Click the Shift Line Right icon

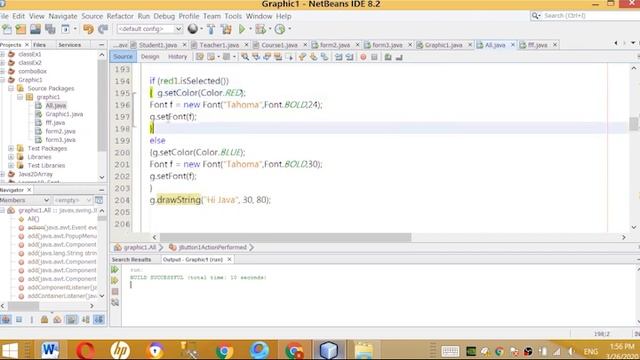pos(350,57)
